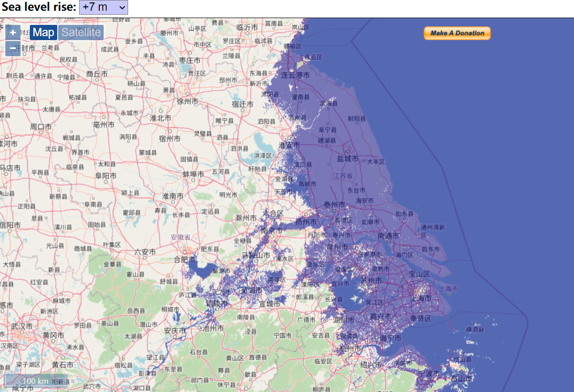Select the 苏州市 label
Image resolution: width=574 pixels, height=392 pixels.
point(371,281)
